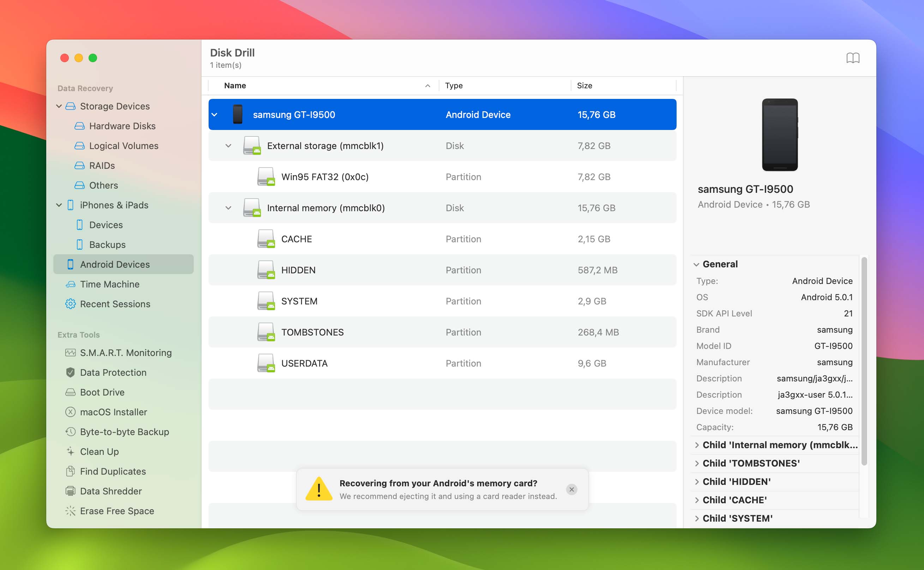Click the large phone image in details
Screen dimensions: 924x570
pos(780,135)
